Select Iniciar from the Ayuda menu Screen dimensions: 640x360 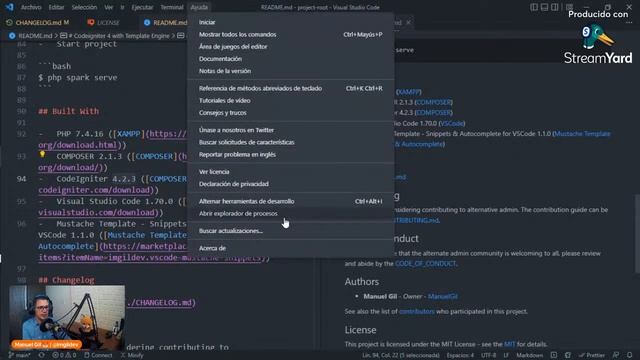[291, 22]
